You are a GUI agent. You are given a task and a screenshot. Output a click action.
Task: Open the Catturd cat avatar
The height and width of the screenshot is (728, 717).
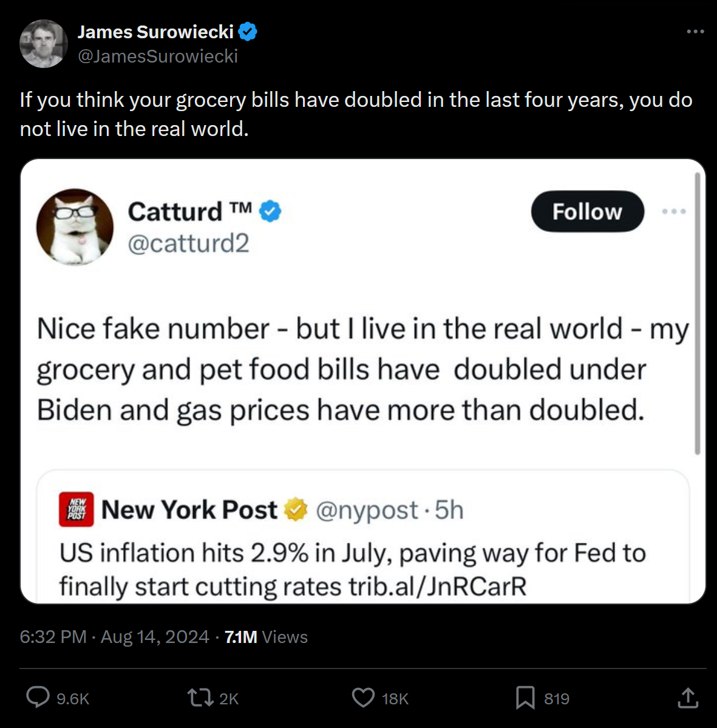(75, 227)
